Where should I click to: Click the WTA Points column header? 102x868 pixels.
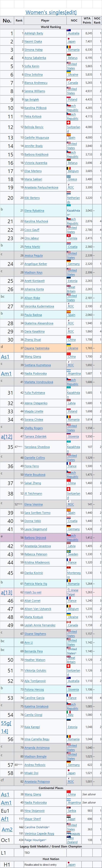coord(87,21)
